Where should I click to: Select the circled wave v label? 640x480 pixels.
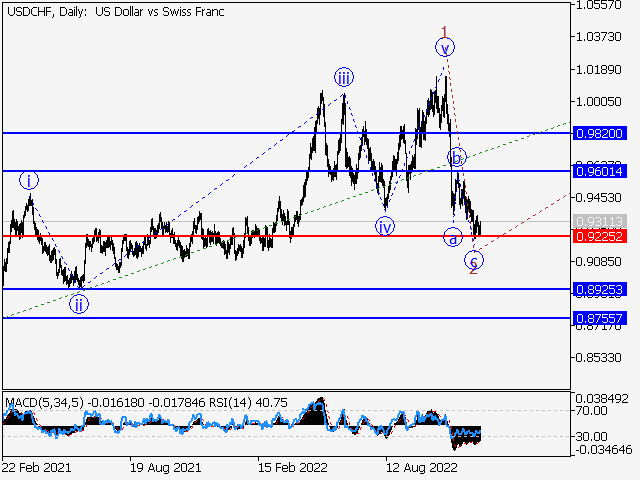(x=445, y=47)
